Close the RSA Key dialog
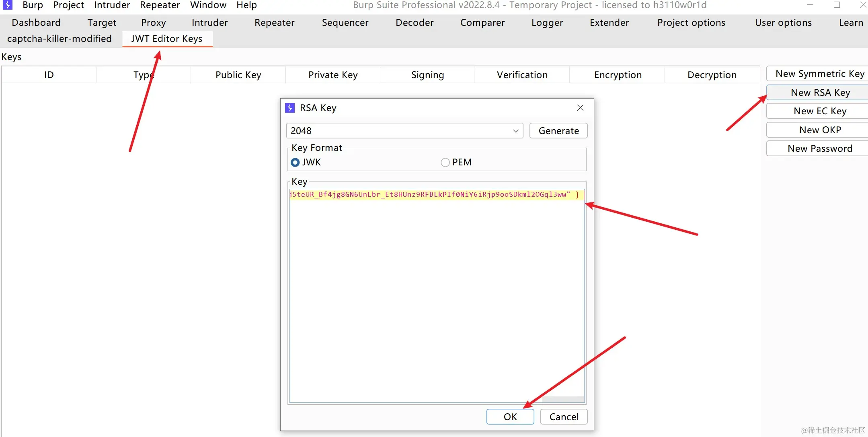This screenshot has width=868, height=437. 580,108
